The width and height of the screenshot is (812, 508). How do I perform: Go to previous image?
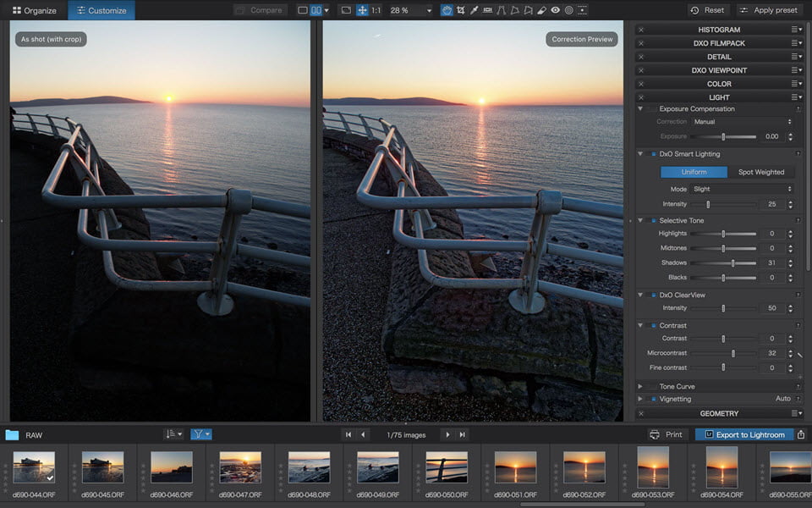pyautogui.click(x=363, y=435)
